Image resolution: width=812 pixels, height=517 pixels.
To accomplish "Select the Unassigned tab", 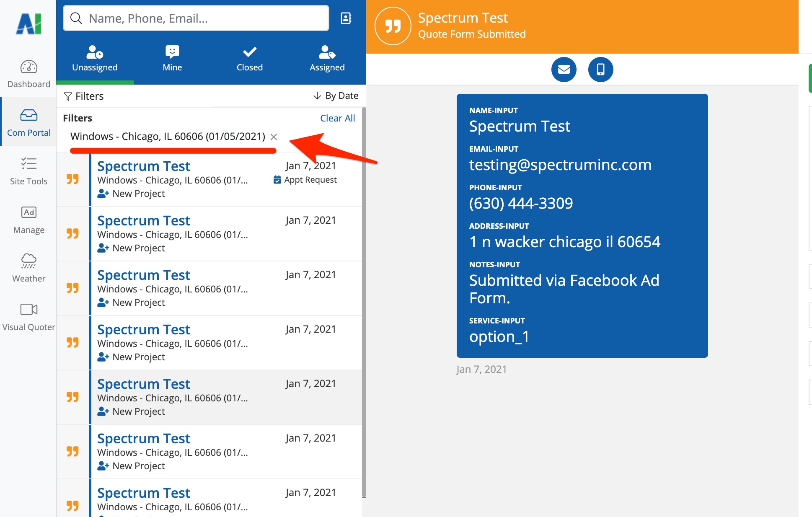I will [95, 59].
